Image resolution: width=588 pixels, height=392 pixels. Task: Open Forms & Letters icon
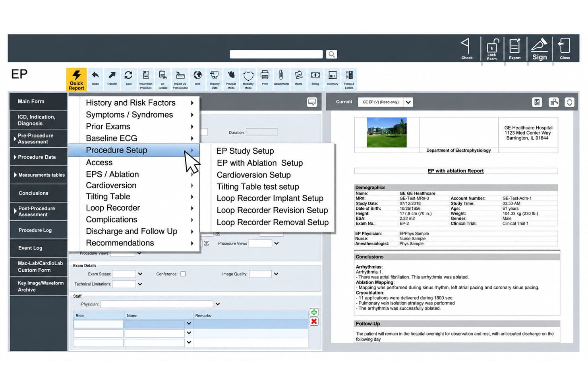pos(349,79)
